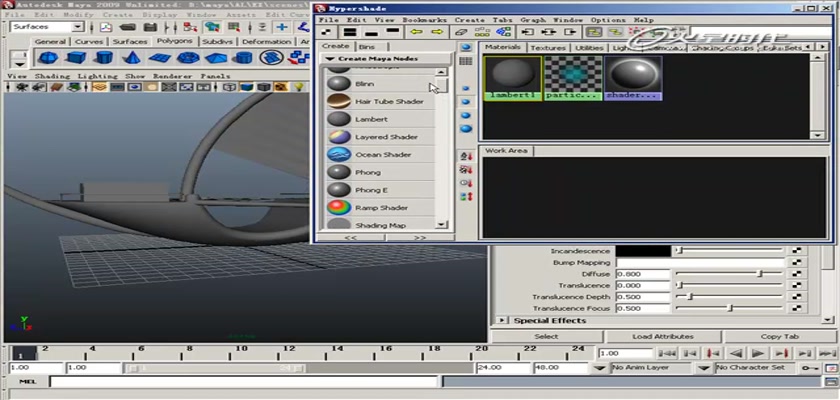Open the Hypershade Bookmarks menu

point(424,19)
